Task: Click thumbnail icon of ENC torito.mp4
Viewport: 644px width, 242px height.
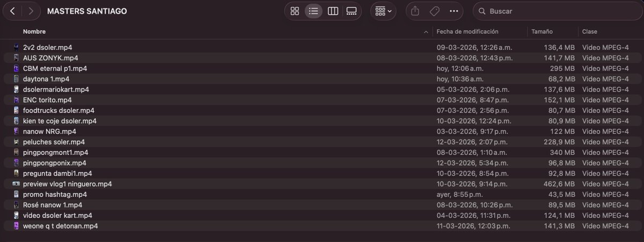Action: coord(17,100)
